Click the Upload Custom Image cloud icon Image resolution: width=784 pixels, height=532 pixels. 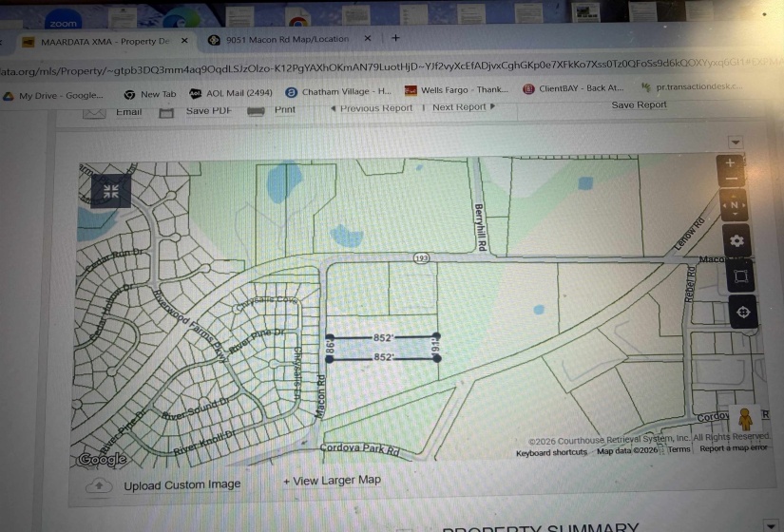(98, 485)
